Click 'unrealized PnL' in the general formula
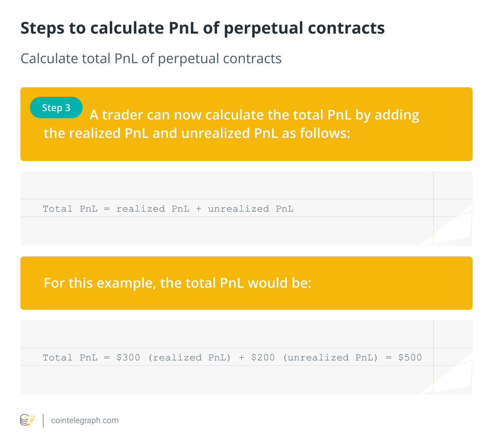Screen dimensions: 493x448 coord(251,209)
